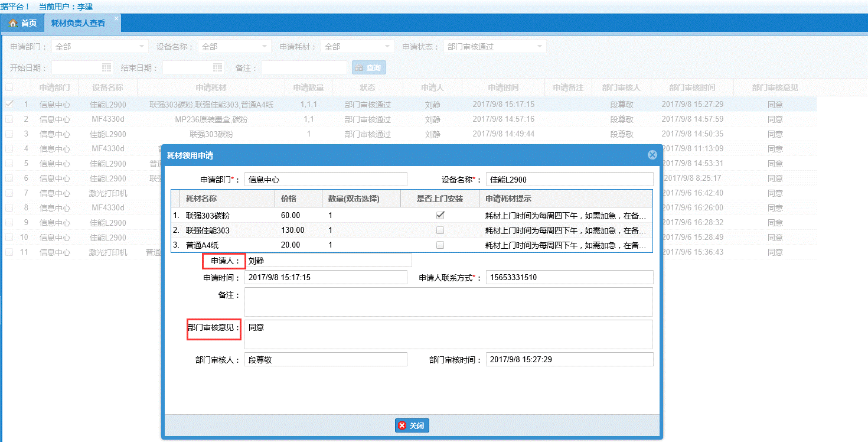Click price 130.00 for 联强佳能303
Screen dimensions: 868x442
299,230
